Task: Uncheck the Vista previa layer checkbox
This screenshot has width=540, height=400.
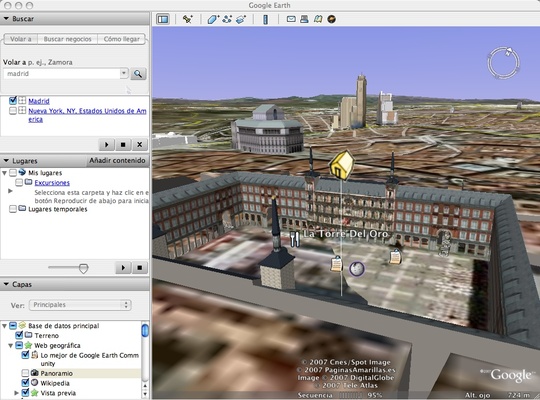Action: coord(25,393)
